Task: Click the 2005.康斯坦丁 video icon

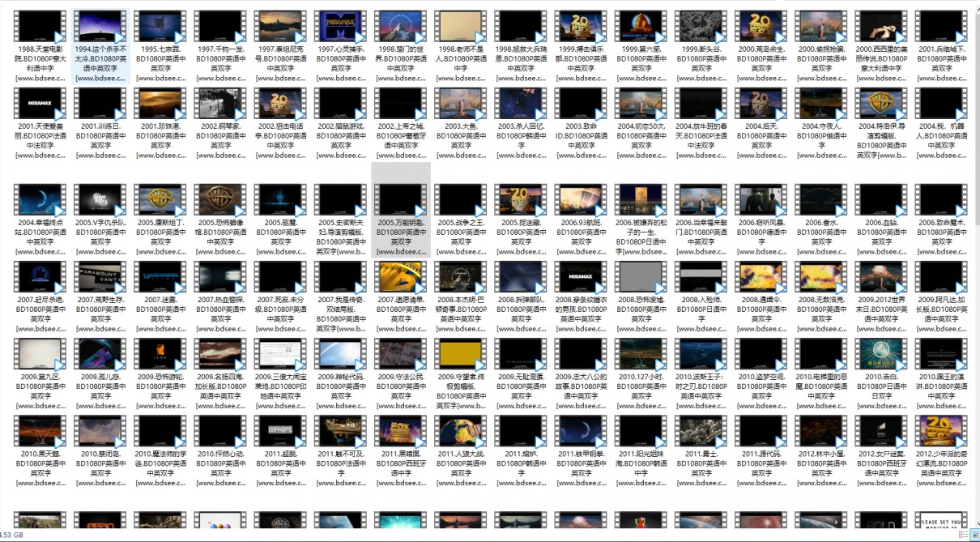Action: [160, 200]
